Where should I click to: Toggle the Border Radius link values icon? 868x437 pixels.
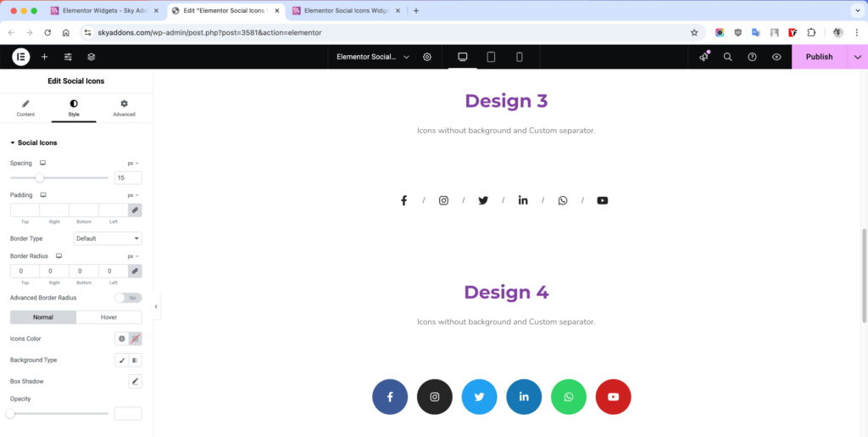click(135, 271)
